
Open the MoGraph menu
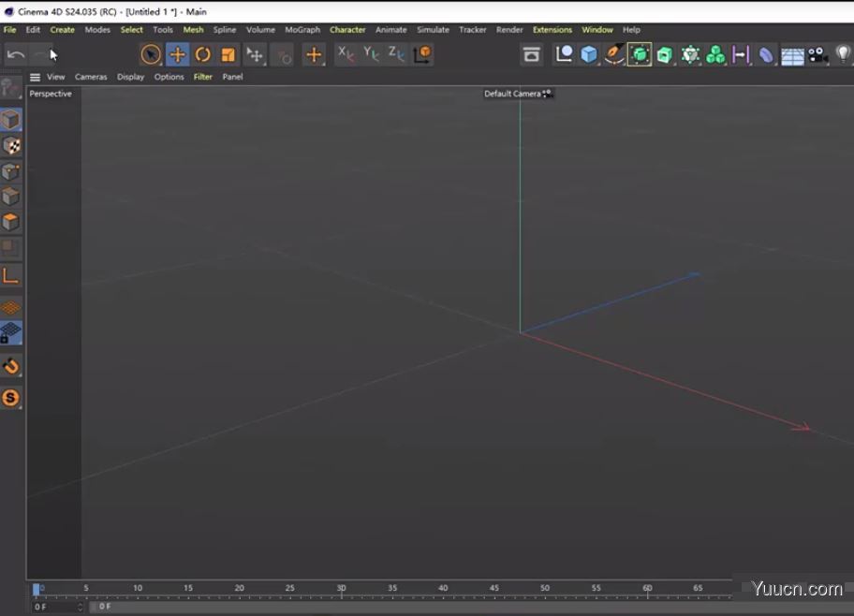click(302, 29)
